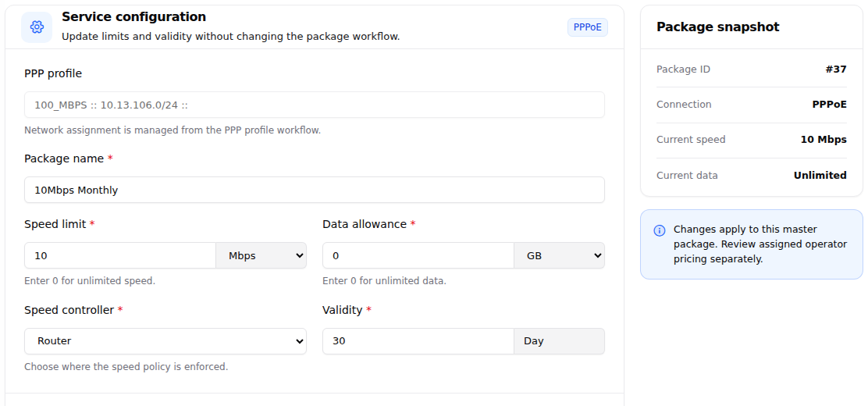Click the Package snapshot heading
Image resolution: width=868 pixels, height=406 pixels.
717,27
